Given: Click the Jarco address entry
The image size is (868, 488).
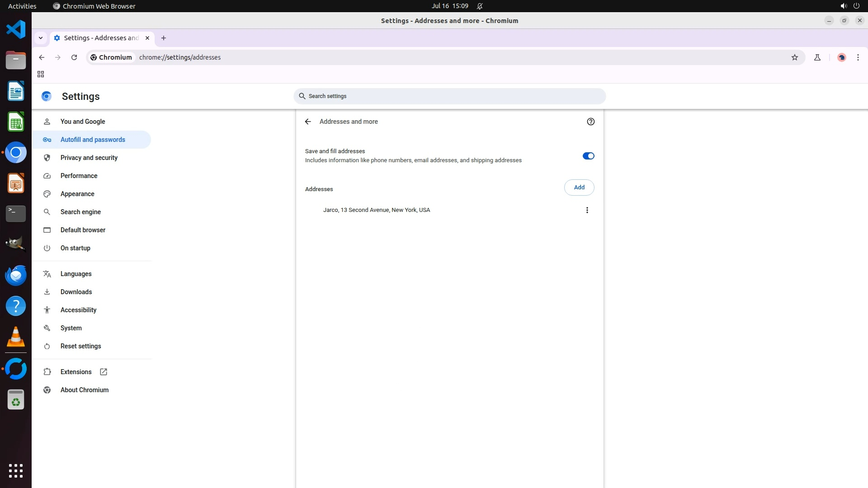Looking at the screenshot, I should click(376, 210).
